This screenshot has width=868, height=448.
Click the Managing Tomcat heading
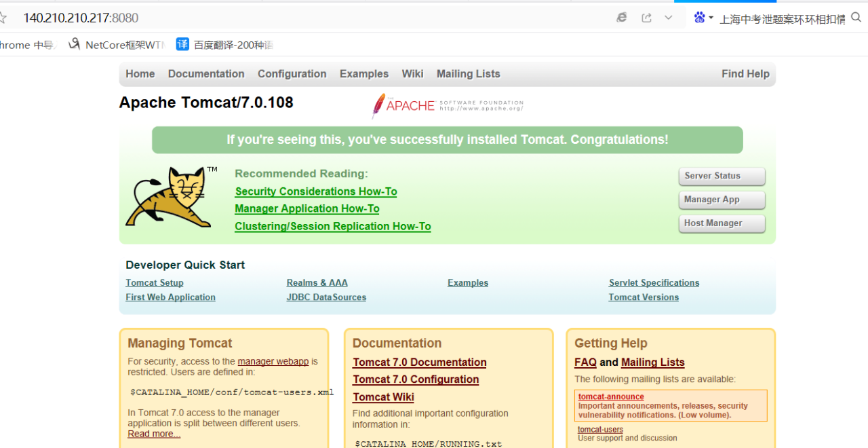(x=180, y=343)
